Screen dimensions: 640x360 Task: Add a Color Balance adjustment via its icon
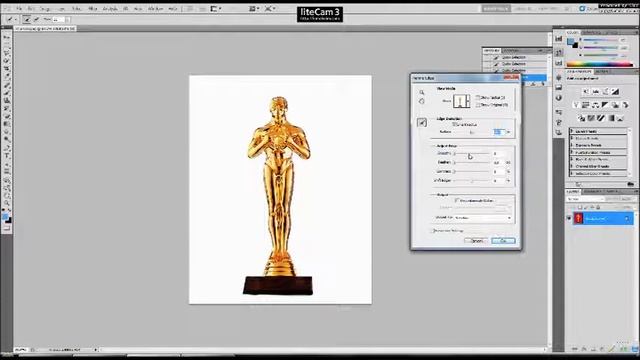596,105
